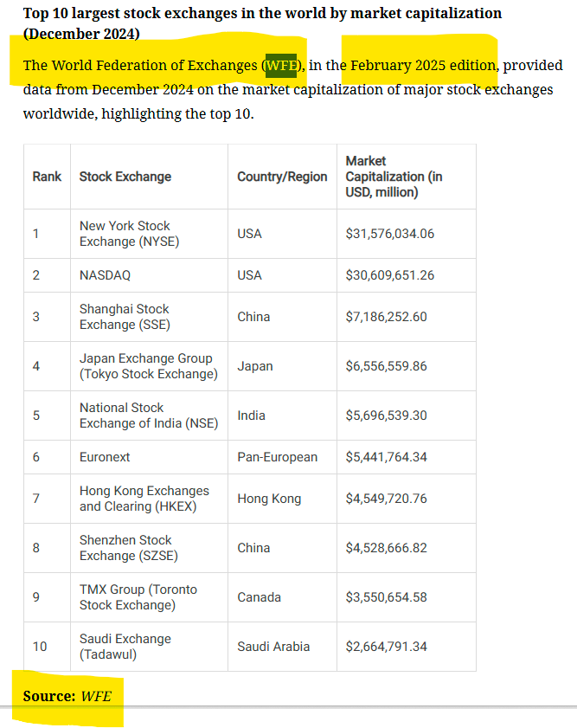Click the article heading about top 10 exchanges

tap(262, 23)
